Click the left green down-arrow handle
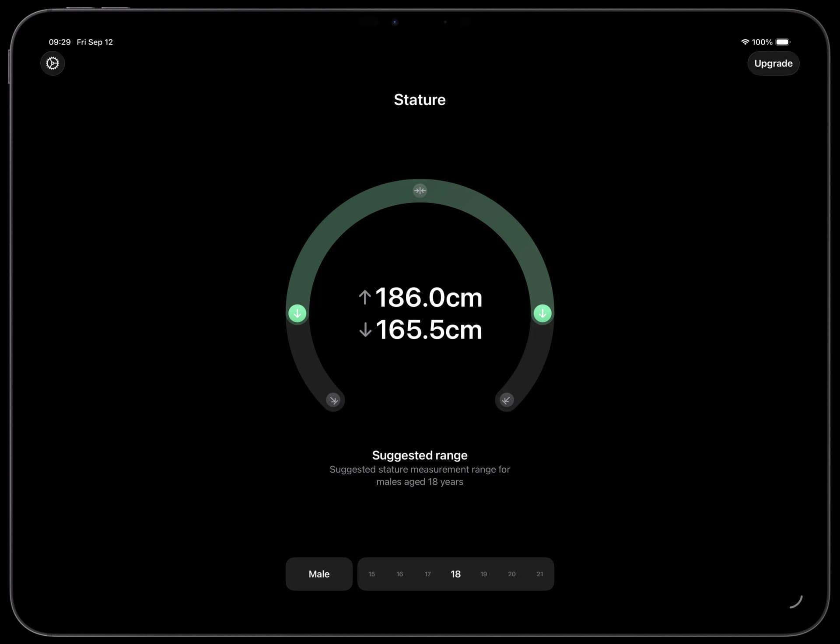The image size is (840, 644). tap(297, 313)
